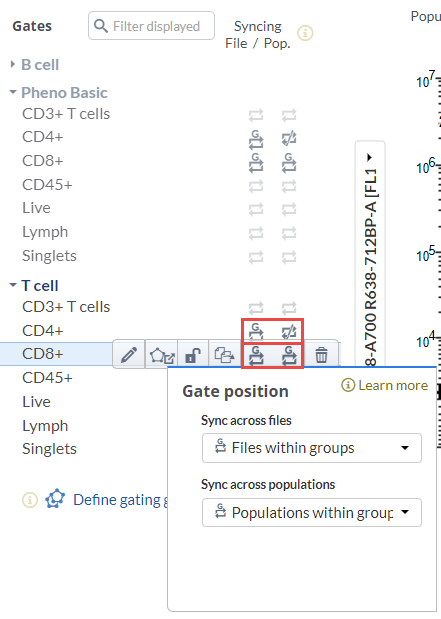
Task: Click the B cell group label
Action: tap(40, 65)
